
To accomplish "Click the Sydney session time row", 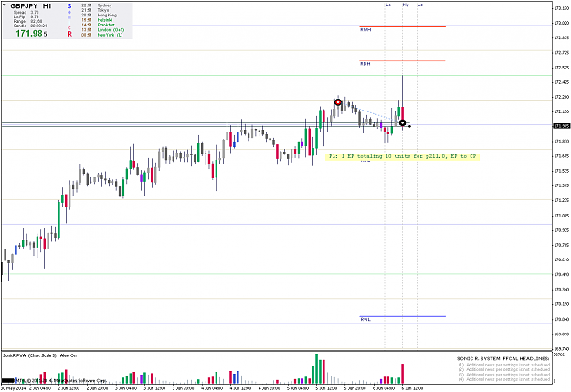I will pos(97,5).
